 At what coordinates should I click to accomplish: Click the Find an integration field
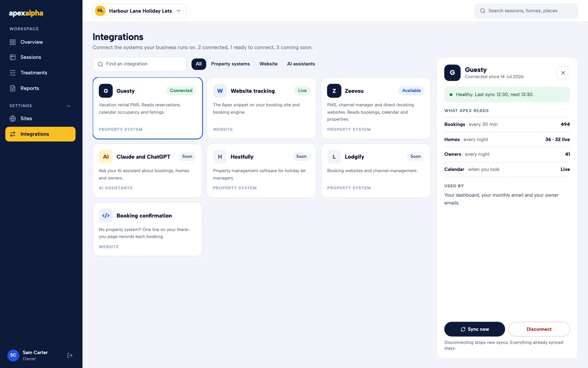[x=140, y=64]
